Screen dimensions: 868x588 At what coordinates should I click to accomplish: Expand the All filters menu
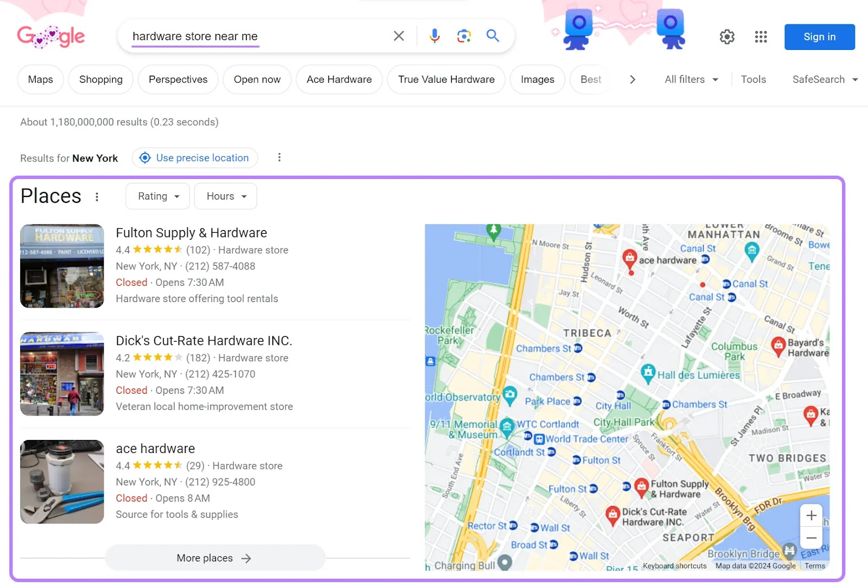(690, 79)
